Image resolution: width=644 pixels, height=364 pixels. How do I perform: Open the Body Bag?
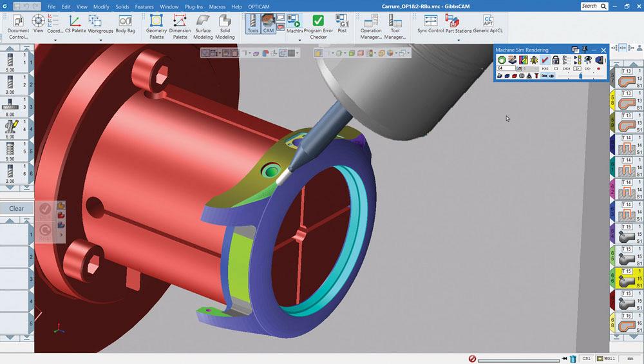(126, 23)
